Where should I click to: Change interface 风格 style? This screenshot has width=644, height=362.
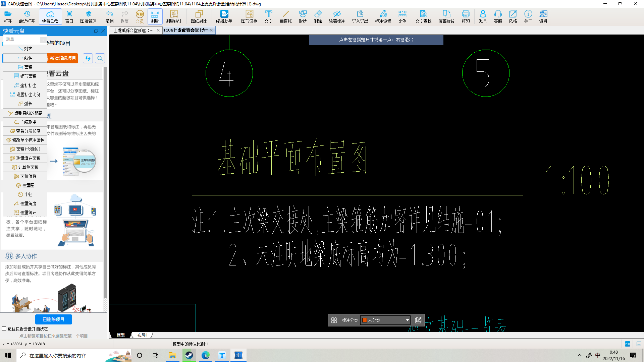(x=513, y=16)
